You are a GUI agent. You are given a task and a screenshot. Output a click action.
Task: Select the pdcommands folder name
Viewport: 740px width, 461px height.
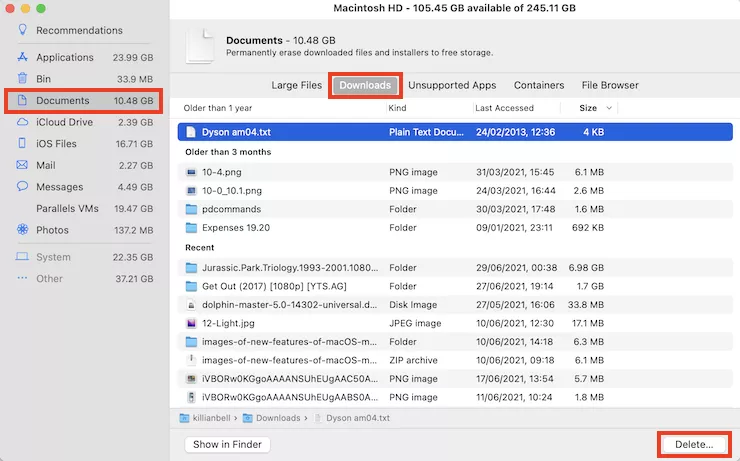click(231, 209)
